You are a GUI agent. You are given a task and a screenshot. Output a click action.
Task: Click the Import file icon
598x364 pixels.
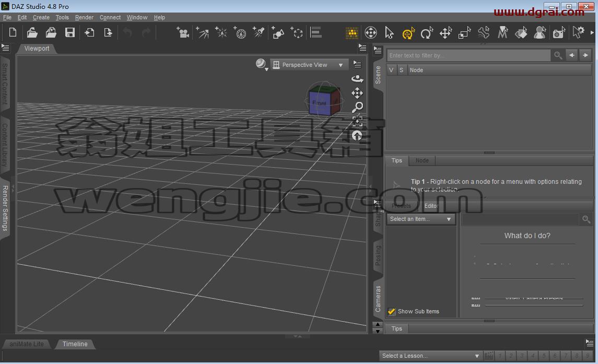[89, 32]
